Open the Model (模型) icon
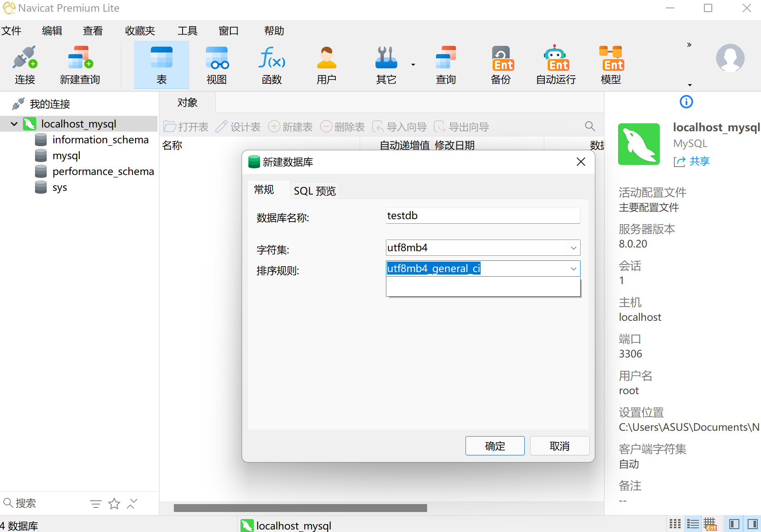 pyautogui.click(x=611, y=65)
